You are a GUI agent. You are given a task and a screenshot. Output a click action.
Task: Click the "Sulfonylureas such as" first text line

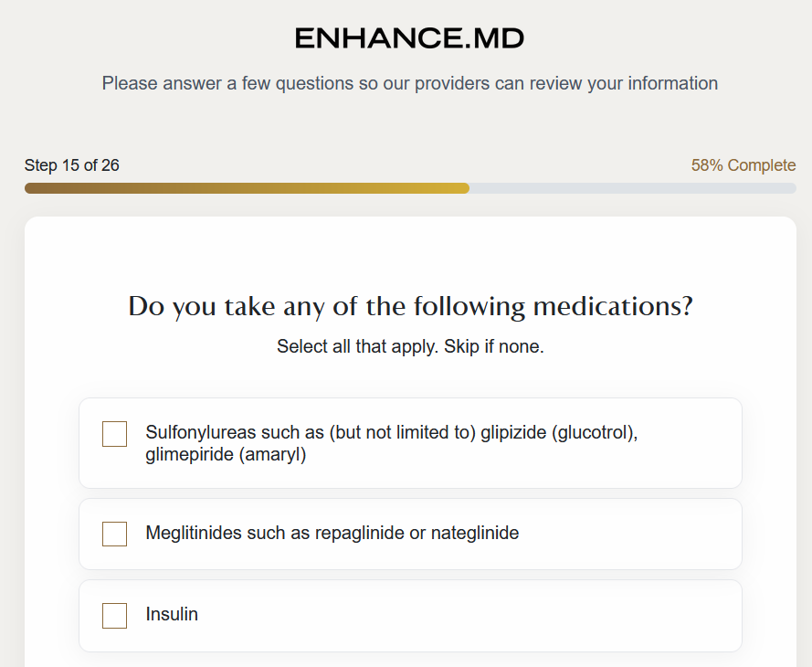click(x=311, y=432)
